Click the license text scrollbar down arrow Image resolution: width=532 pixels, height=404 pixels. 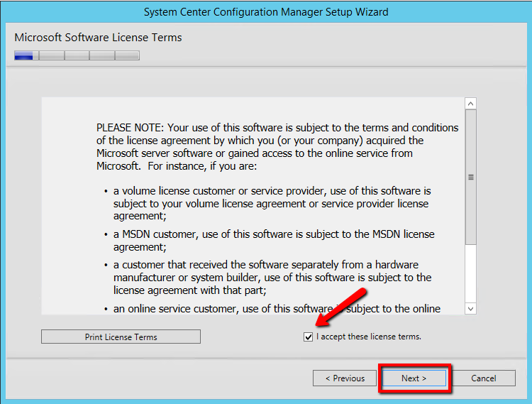470,308
